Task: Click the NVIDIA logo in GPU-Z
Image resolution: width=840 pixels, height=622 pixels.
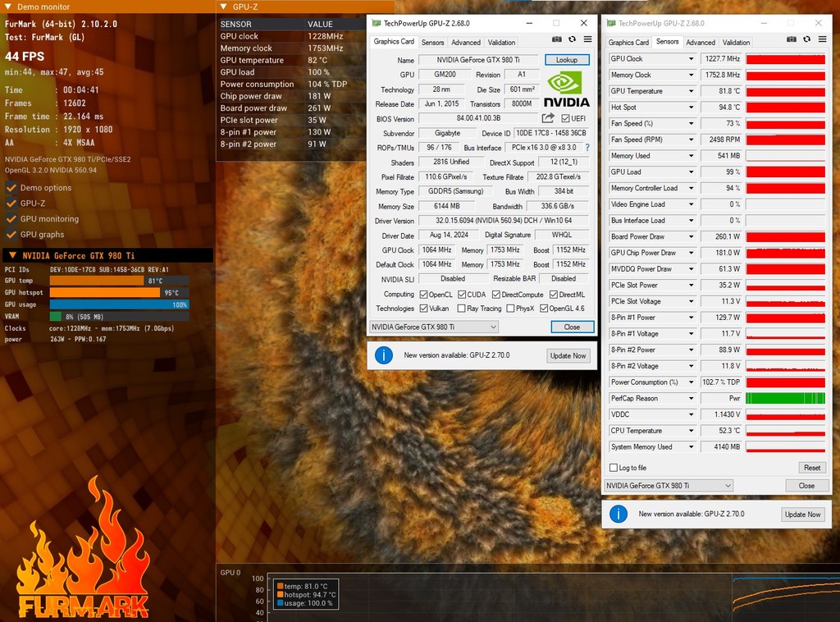Action: point(566,90)
